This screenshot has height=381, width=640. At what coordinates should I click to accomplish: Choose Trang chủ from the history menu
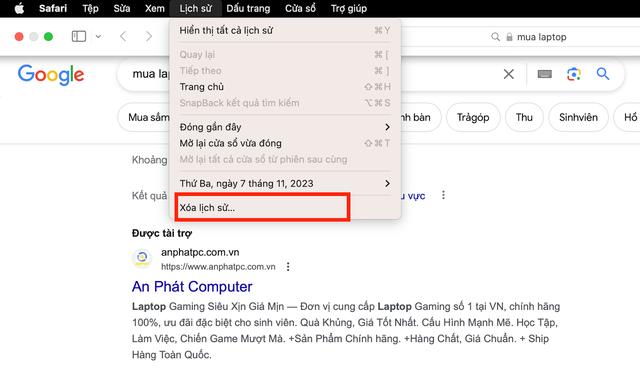point(285,87)
